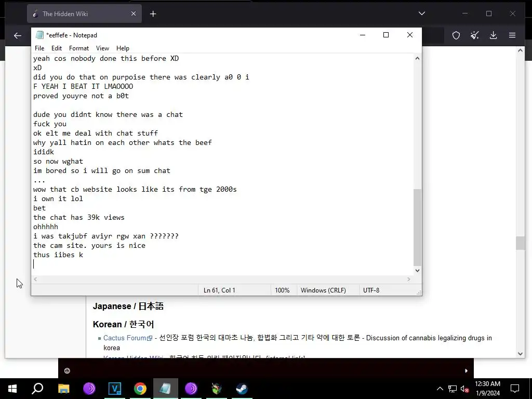Click the Notepad taskbar icon

[166, 389]
